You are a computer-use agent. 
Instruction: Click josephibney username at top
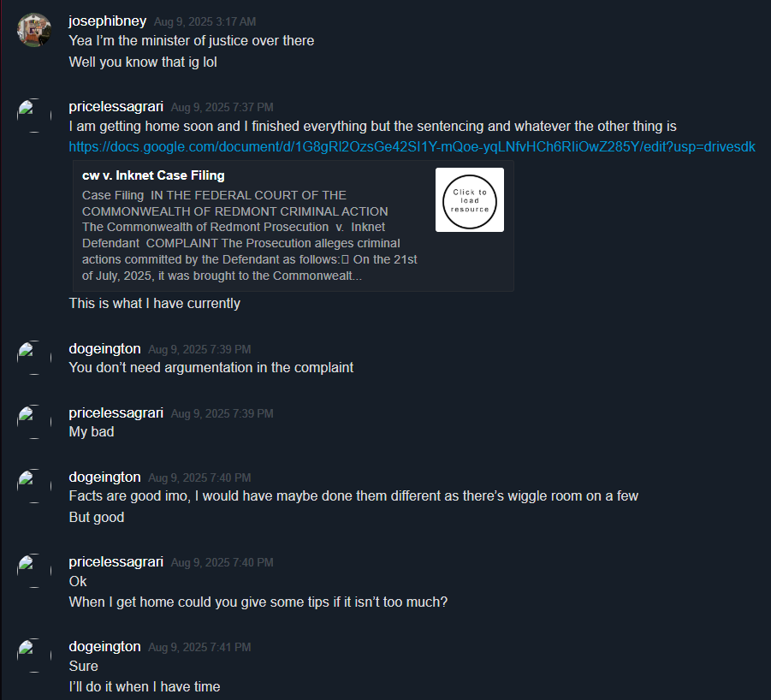click(x=107, y=21)
